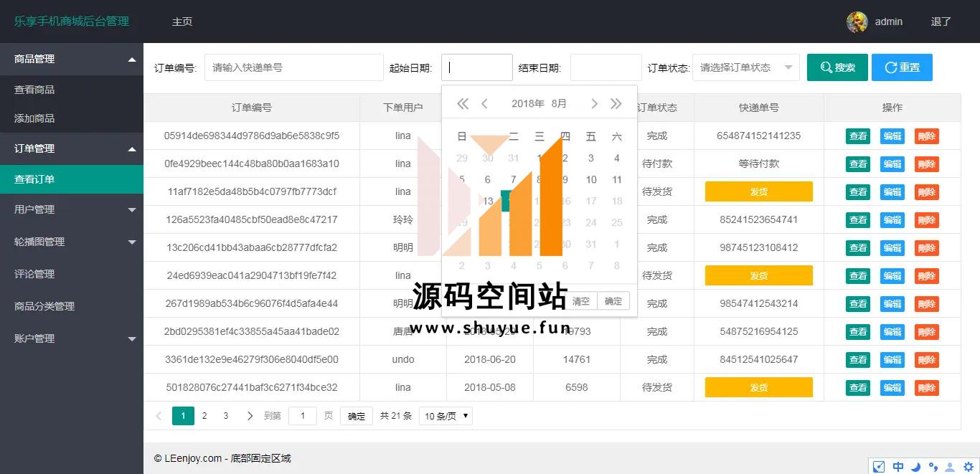
Task: Click 退了 to log out
Action: [941, 22]
